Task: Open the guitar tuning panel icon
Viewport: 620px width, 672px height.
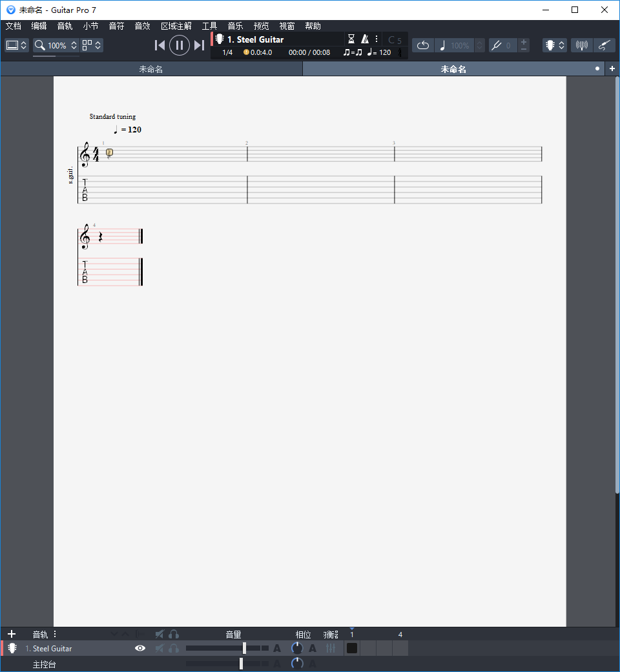Action: (550, 45)
